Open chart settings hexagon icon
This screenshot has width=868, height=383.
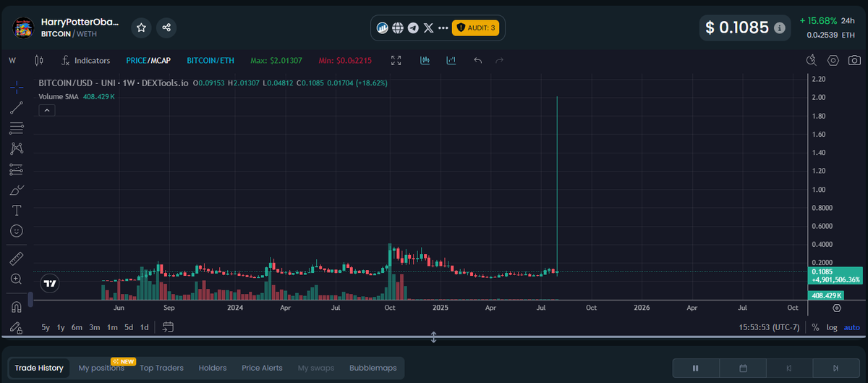(x=833, y=61)
